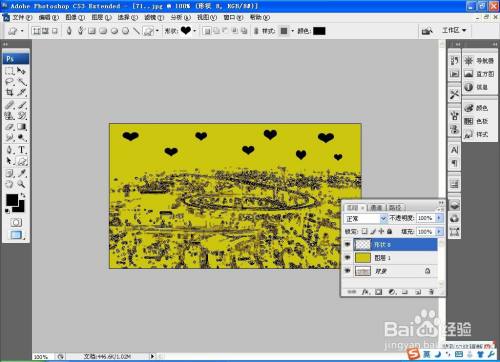Open the tool preset picker arrow

tap(22, 31)
